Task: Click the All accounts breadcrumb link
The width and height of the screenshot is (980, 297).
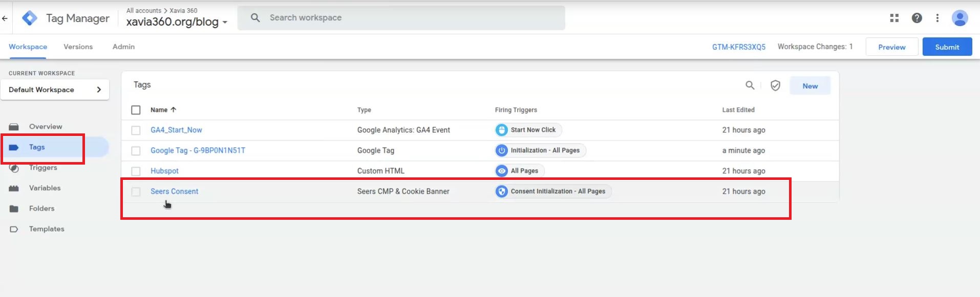Action: tap(143, 10)
